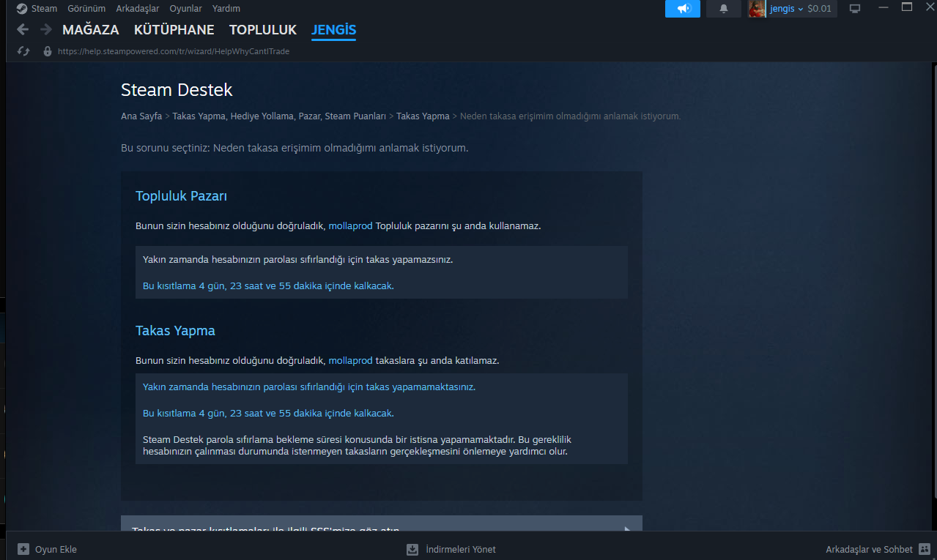Click the padlock icon beside the URL
This screenshot has height=560, width=937.
pos(48,51)
